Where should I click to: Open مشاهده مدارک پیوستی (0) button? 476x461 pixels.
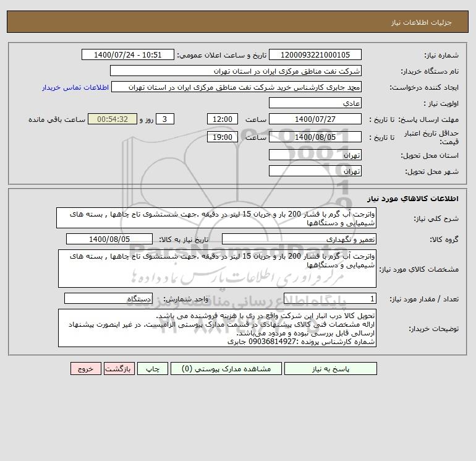[x=226, y=369]
